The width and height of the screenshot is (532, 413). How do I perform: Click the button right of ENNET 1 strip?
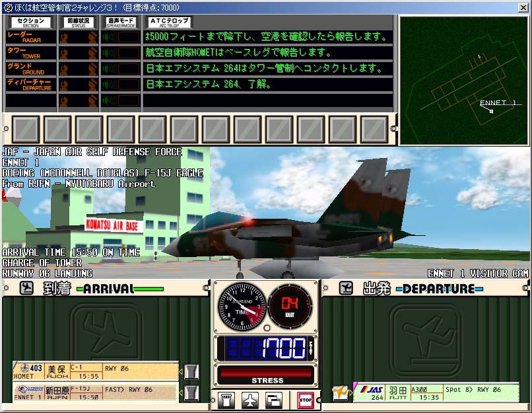190,394
